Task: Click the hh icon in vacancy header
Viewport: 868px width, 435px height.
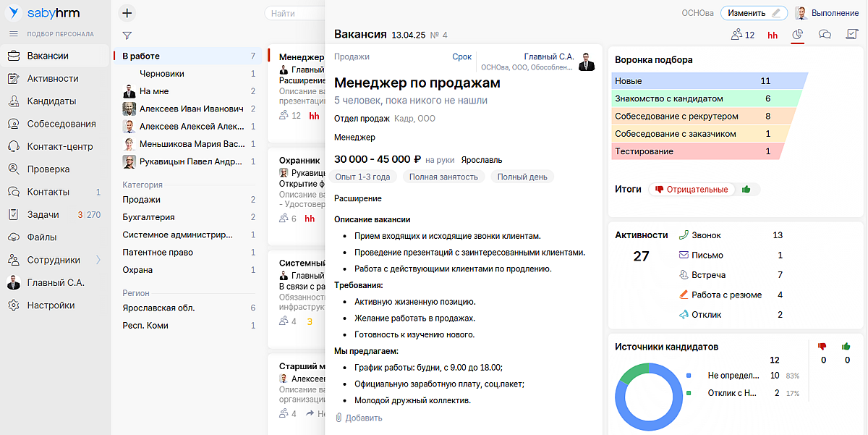Action: [773, 35]
